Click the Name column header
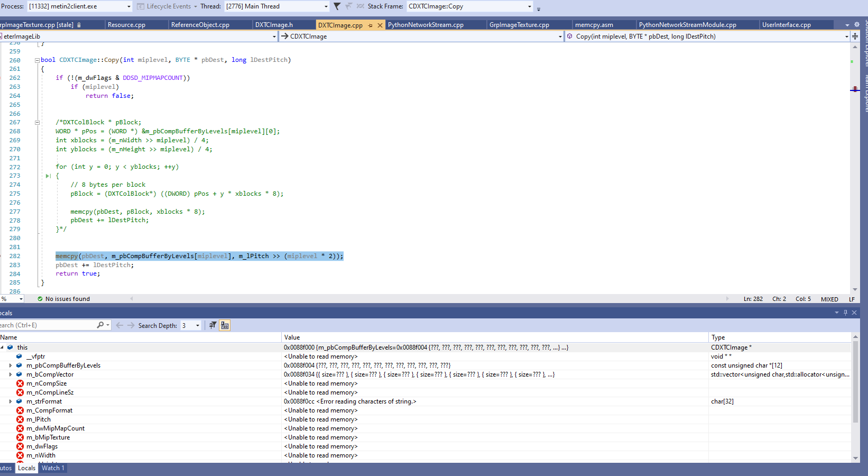The height and width of the screenshot is (476, 868). tap(141, 337)
